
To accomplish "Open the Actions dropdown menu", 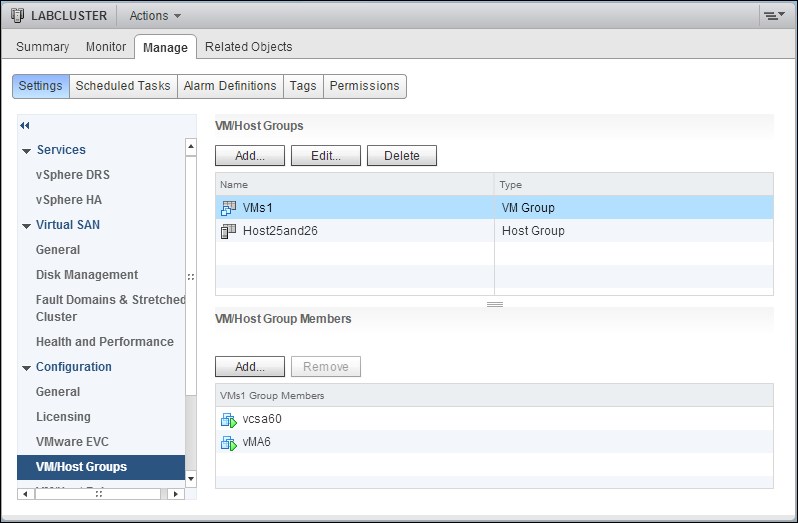I will [155, 16].
